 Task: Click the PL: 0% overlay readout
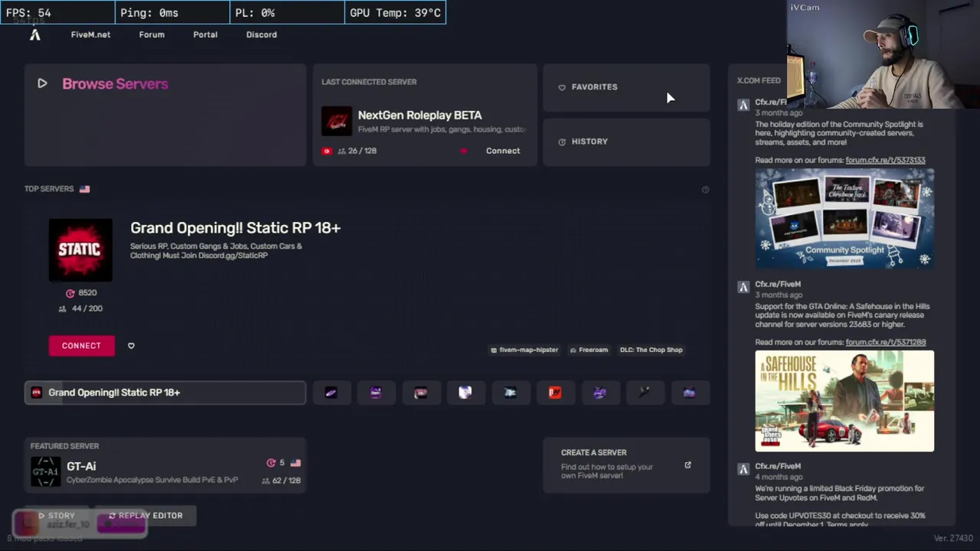pos(287,12)
